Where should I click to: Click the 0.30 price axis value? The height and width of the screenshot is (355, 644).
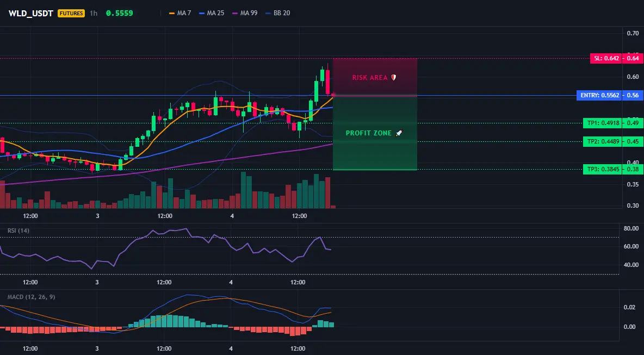(633, 205)
